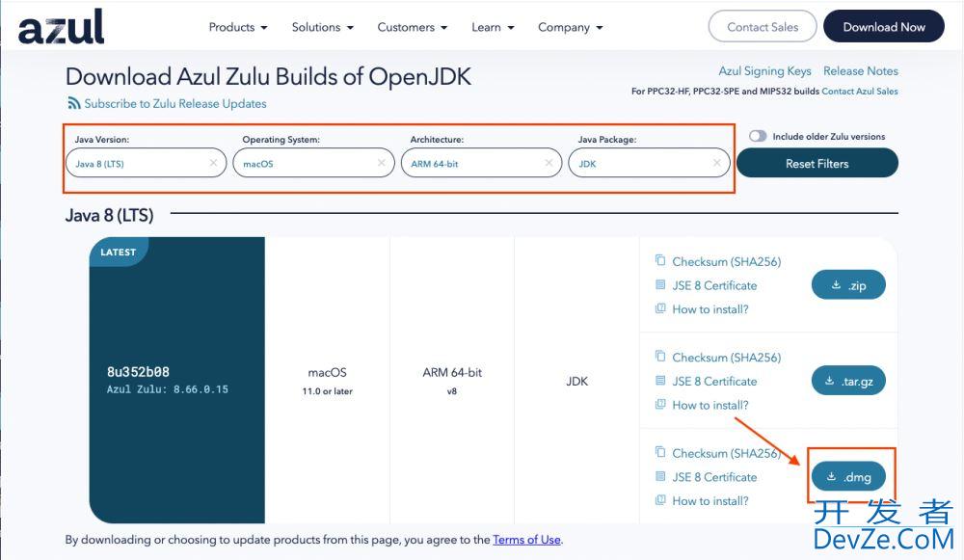The image size is (964, 560).
Task: Open How to install for .zip
Action: (710, 309)
